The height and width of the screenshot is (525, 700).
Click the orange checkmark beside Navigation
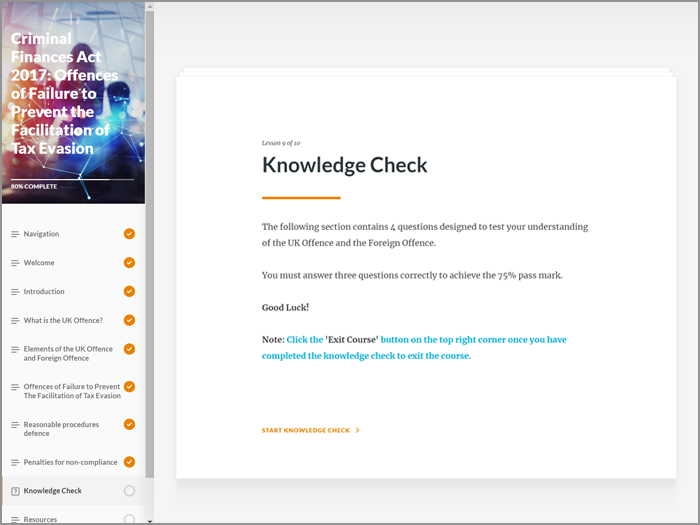point(129,234)
